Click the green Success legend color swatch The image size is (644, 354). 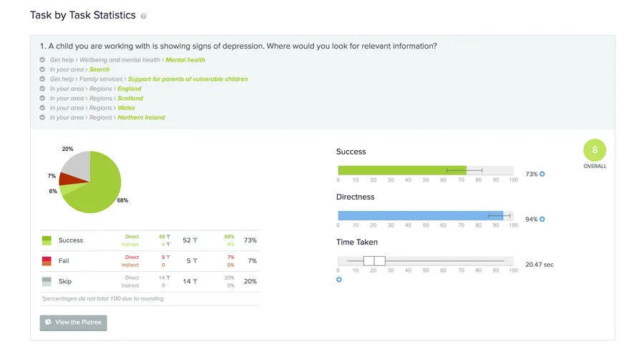(47, 240)
